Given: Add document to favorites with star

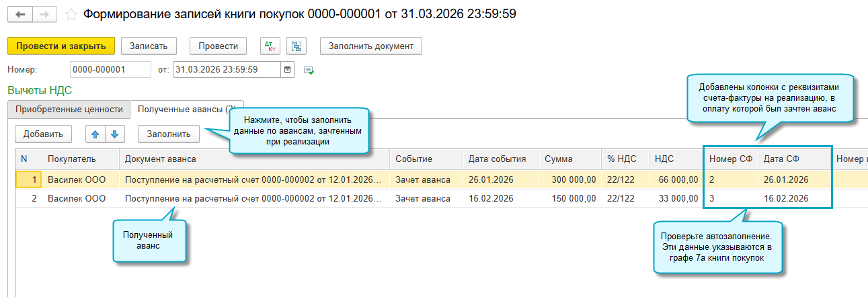Looking at the screenshot, I should pyautogui.click(x=71, y=14).
